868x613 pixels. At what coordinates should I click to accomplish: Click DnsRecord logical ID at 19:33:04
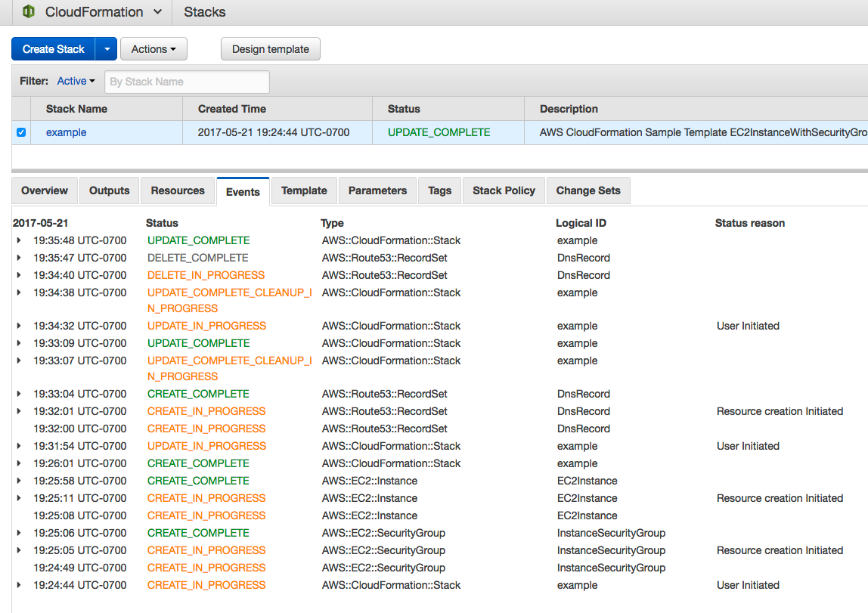(584, 394)
